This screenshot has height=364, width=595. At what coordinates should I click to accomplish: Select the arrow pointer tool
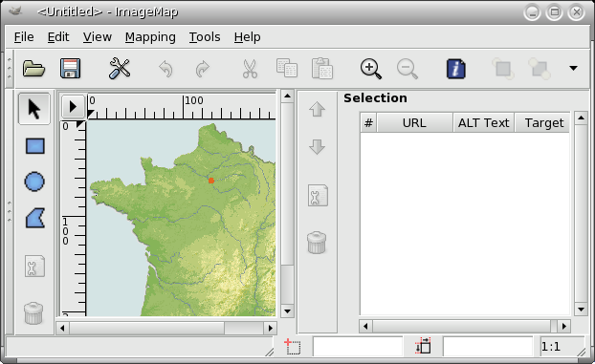34,109
